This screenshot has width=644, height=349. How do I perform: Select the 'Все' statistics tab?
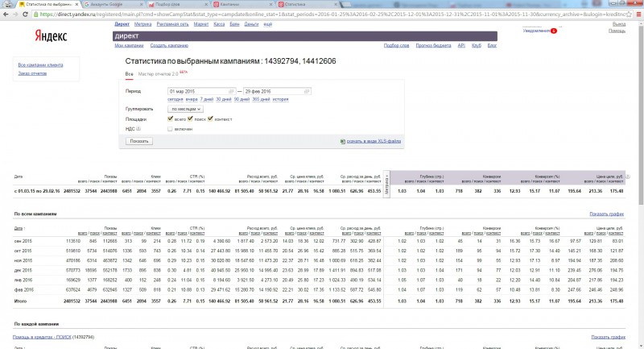129,74
